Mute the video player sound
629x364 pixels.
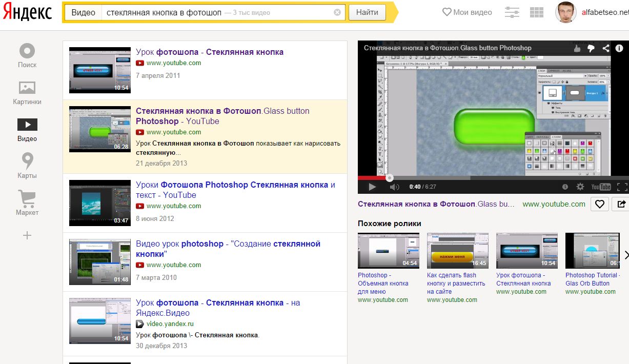pos(394,187)
